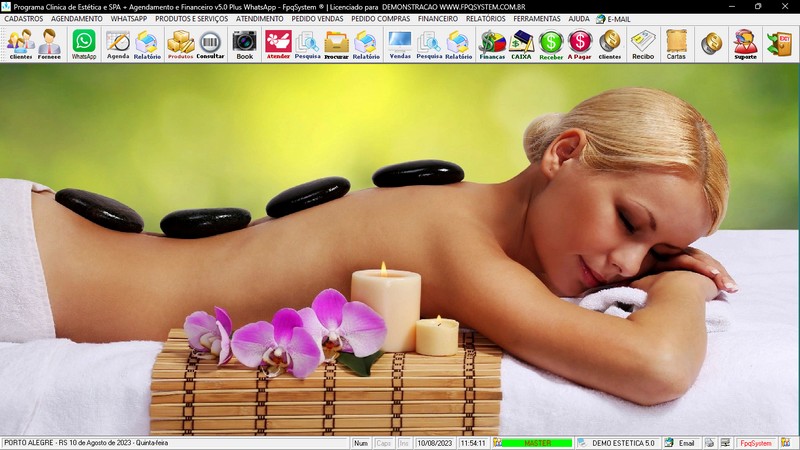This screenshot has width=800, height=450.
Task: Open the WHATSAPP menu
Action: (x=129, y=18)
